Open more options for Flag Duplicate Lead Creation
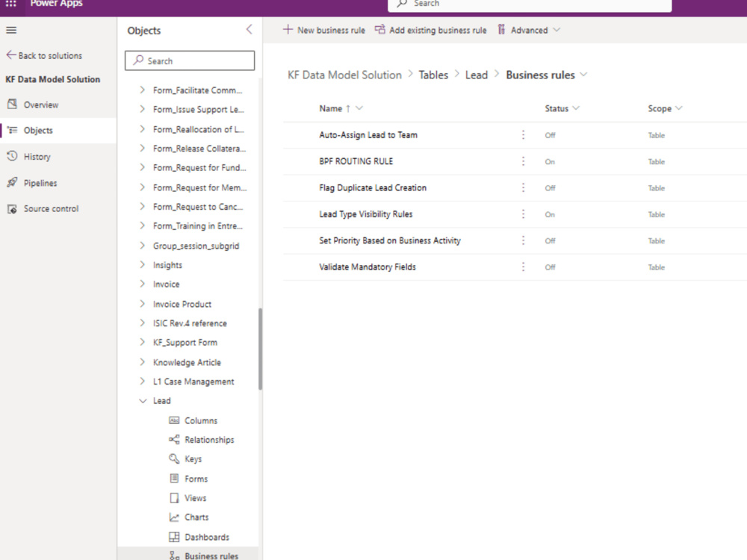 [523, 188]
